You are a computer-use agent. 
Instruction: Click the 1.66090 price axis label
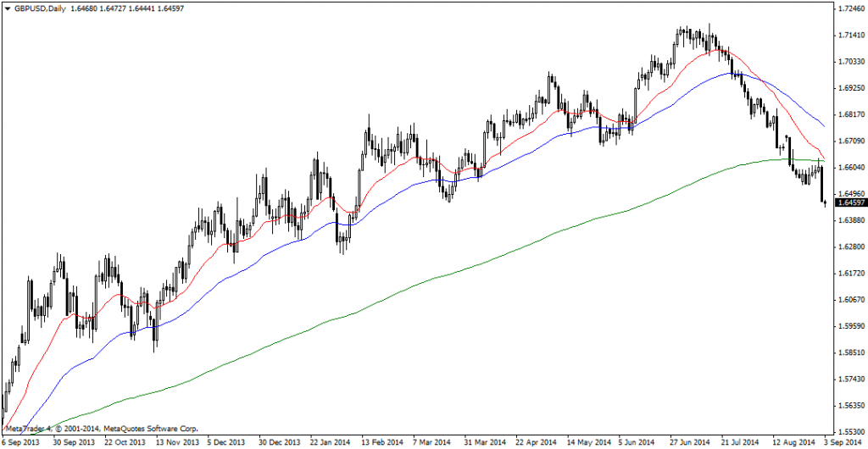(x=850, y=141)
